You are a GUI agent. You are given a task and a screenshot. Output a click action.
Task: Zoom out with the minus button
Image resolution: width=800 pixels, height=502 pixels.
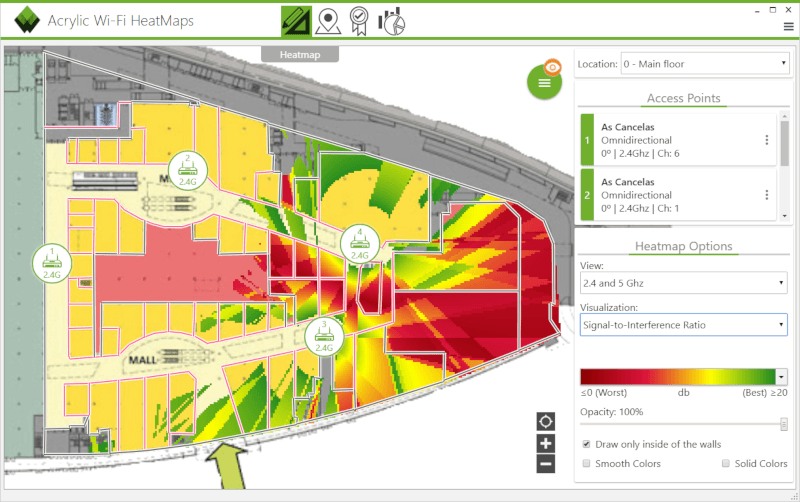coord(545,464)
